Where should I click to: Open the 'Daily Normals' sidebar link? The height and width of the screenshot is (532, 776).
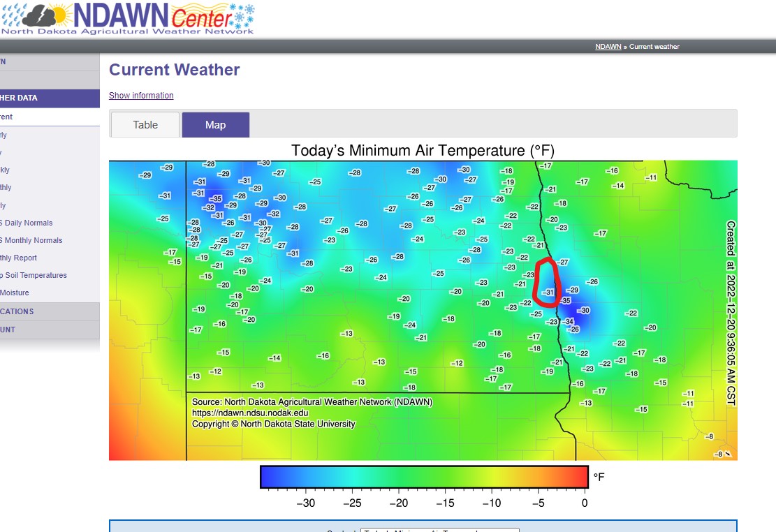coord(27,223)
